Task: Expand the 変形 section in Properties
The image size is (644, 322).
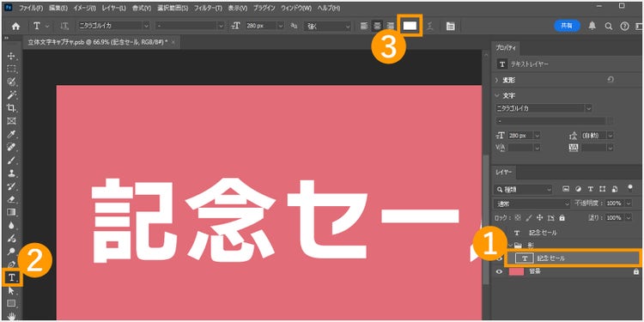Action: 497,80
